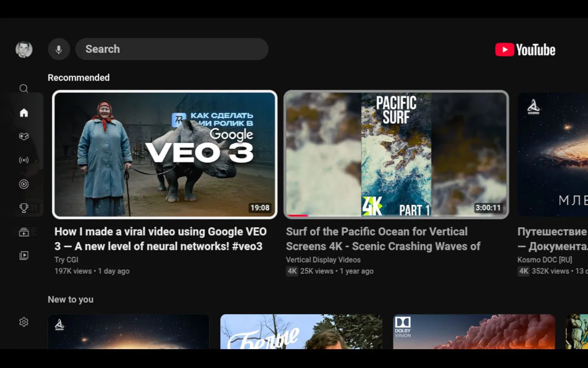Viewport: 588px width, 368px height.
Task: Click the "Try CGI" channel name
Action: [67, 260]
